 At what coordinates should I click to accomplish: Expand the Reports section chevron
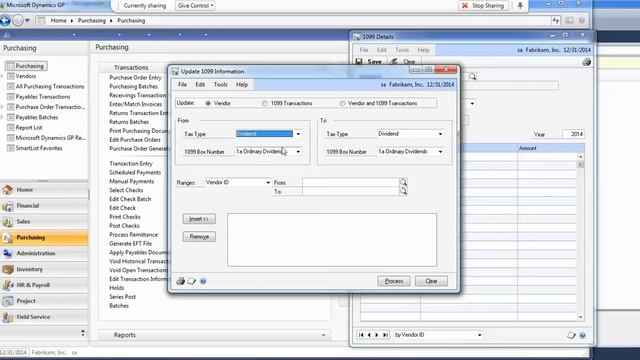tap(323, 335)
